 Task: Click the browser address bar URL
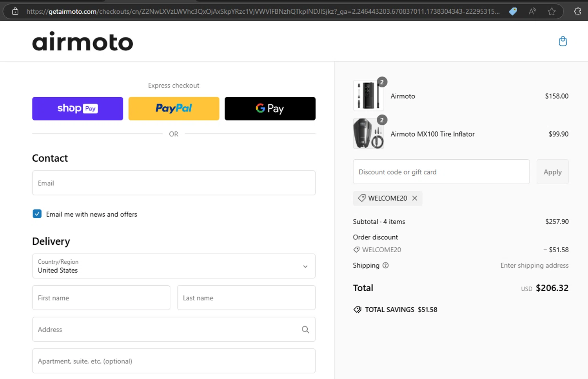(263, 11)
